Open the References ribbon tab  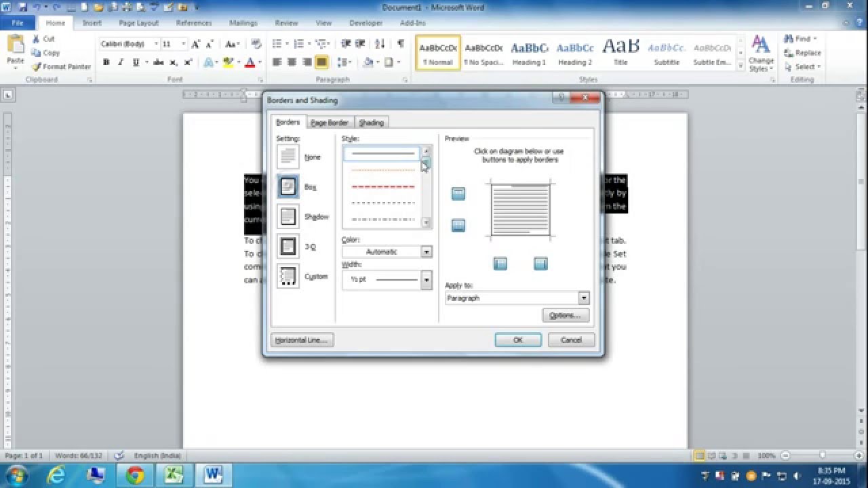pyautogui.click(x=194, y=23)
